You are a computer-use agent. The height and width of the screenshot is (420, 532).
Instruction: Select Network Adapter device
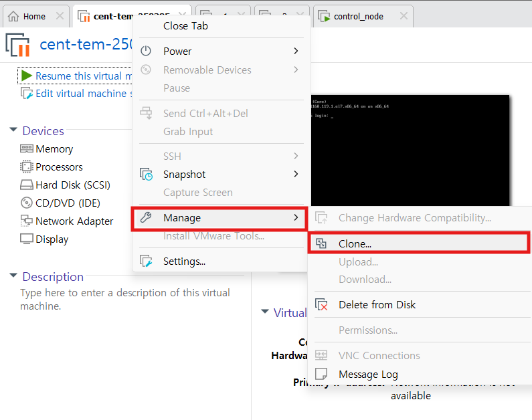(x=74, y=221)
